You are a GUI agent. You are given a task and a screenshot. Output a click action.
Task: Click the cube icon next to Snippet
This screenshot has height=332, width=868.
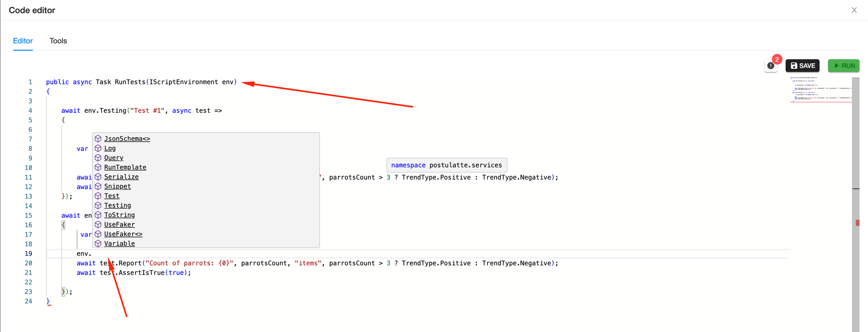(98, 187)
